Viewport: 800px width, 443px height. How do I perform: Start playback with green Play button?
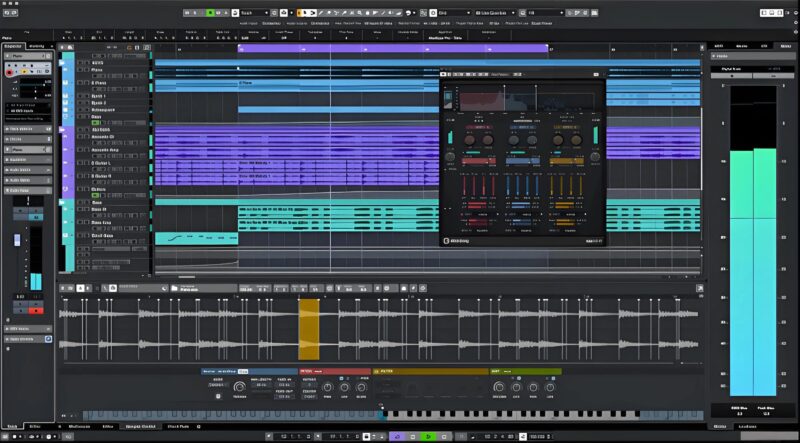click(x=429, y=437)
